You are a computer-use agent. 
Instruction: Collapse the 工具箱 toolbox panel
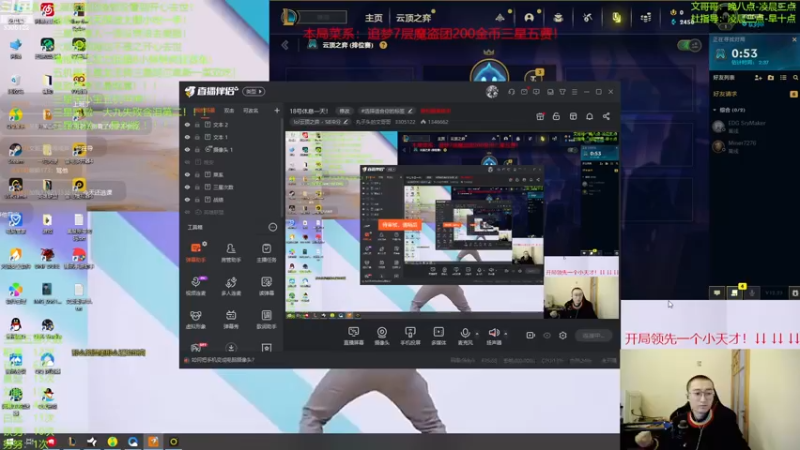pos(272,227)
